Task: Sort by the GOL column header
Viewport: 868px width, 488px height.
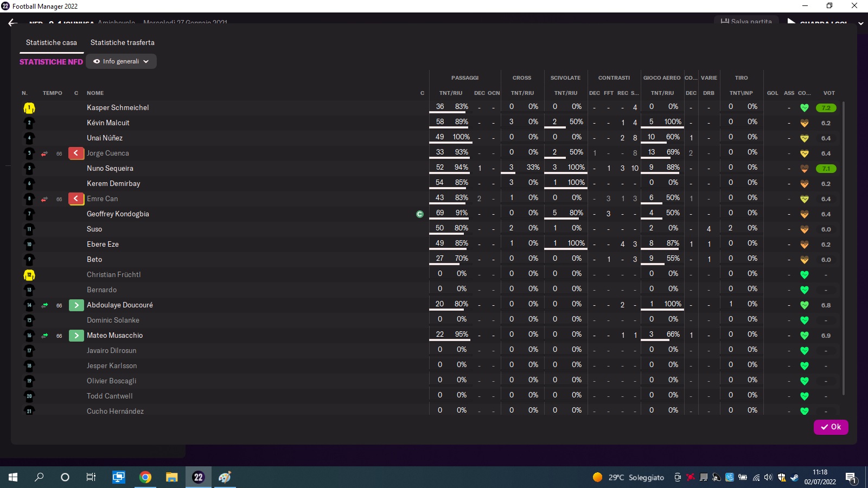Action: point(773,93)
